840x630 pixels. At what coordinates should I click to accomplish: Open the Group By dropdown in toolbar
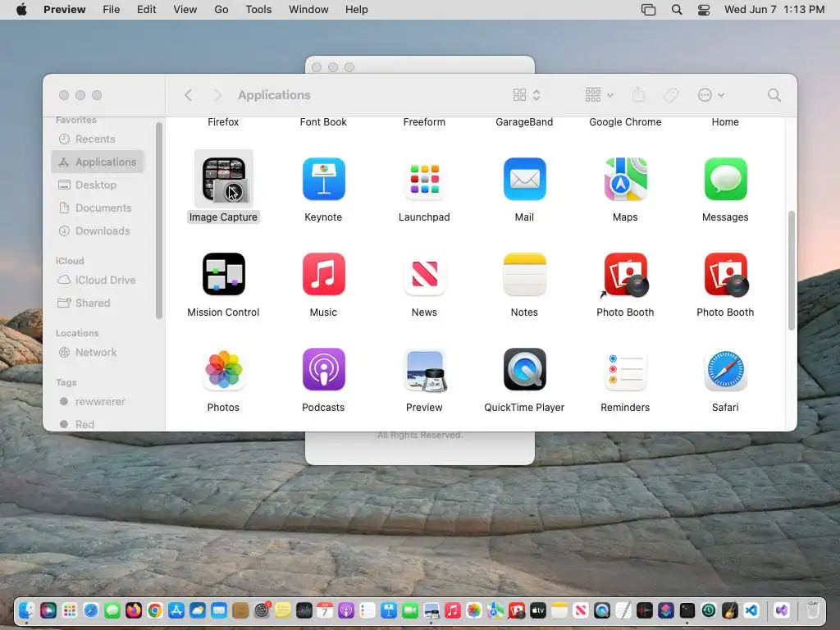(x=599, y=95)
